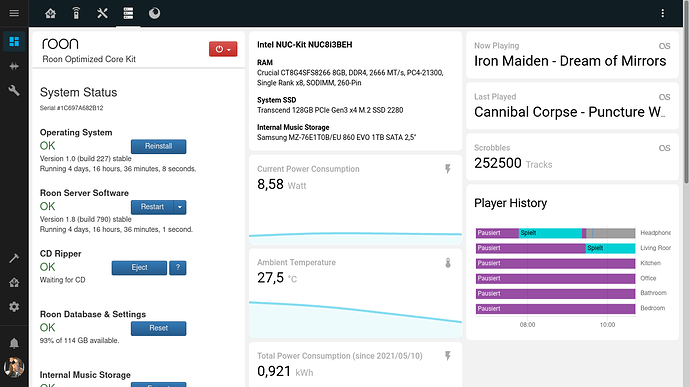Viewport: 690px width, 387px height.
Task: Click the Cannibal Corpse last played title
Action: pyautogui.click(x=570, y=112)
